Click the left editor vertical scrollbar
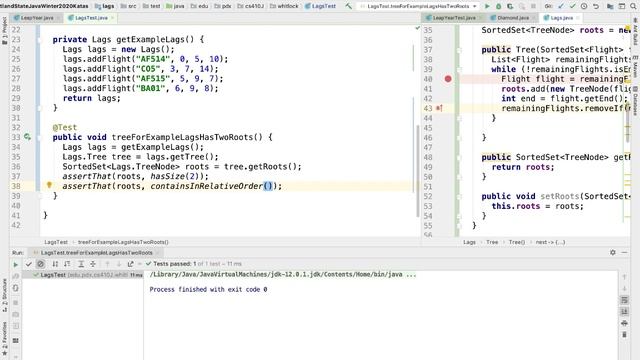 (x=418, y=171)
